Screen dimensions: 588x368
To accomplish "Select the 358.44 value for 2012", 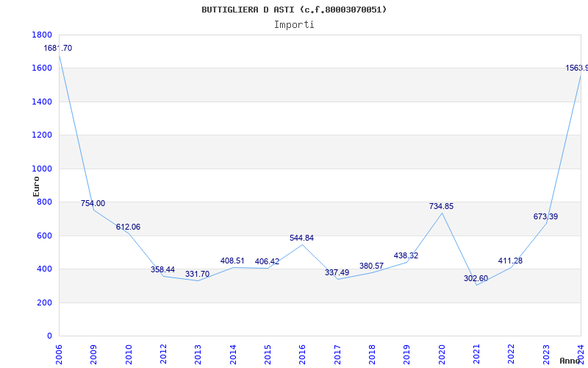I will [162, 269].
